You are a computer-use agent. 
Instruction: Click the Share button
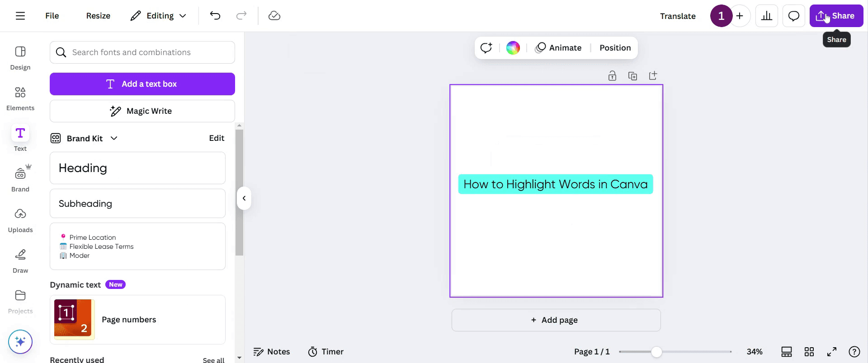pos(836,16)
